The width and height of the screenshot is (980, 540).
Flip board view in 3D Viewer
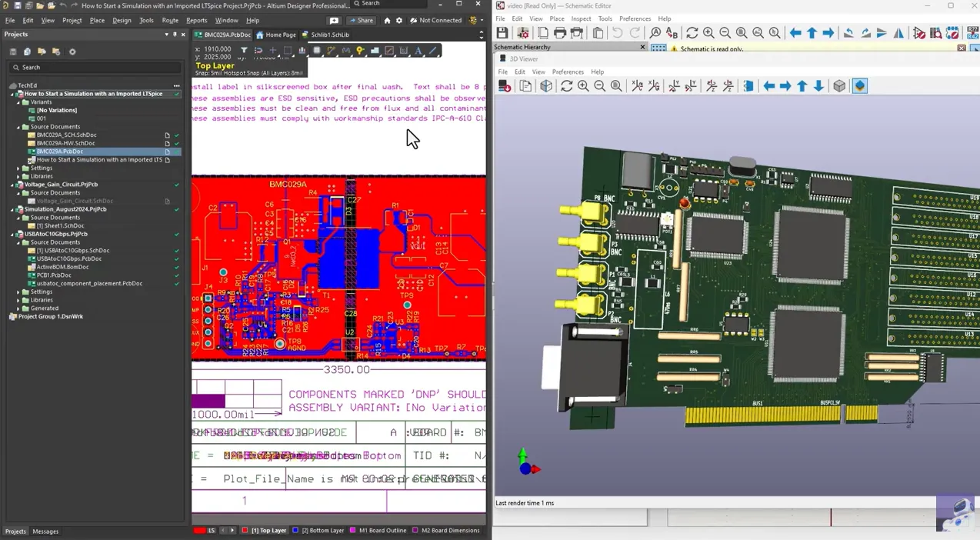click(x=748, y=86)
